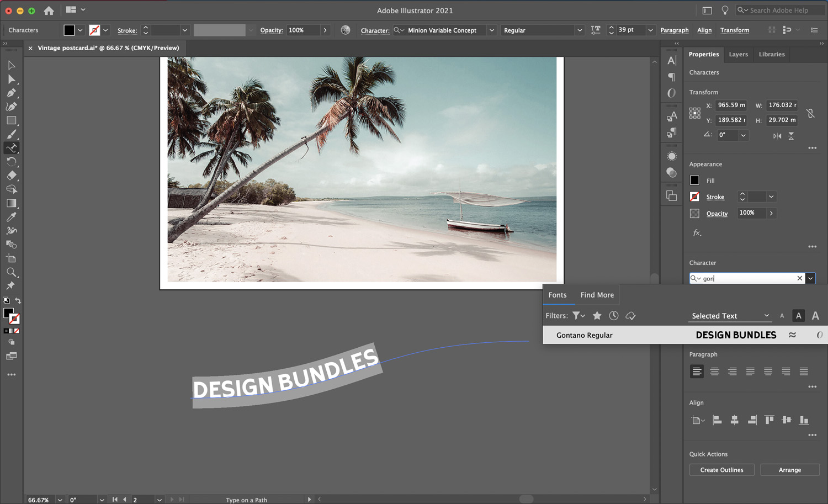Show similar fonts for Gontano Regular
This screenshot has width=828, height=504.
pyautogui.click(x=792, y=335)
